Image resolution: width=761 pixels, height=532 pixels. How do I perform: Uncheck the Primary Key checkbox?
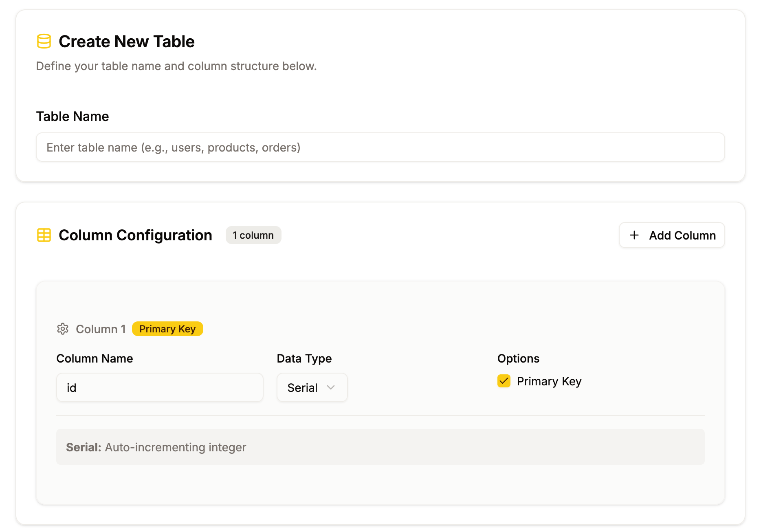(x=504, y=381)
